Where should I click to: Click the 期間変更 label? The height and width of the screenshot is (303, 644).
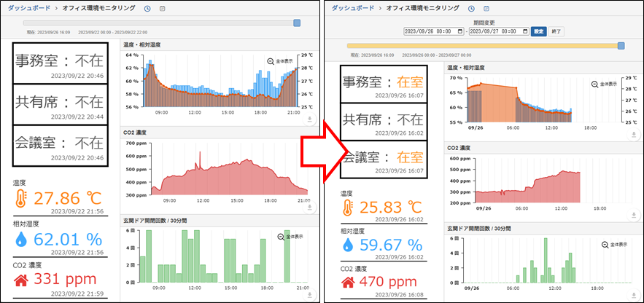tap(484, 23)
